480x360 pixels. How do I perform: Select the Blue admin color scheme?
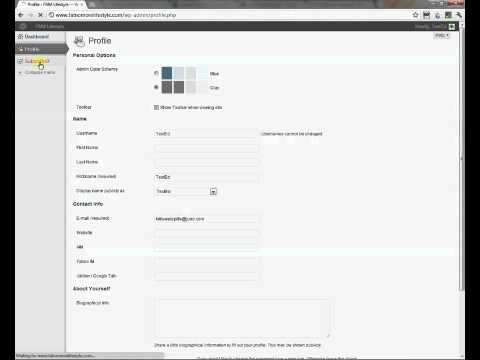point(156,73)
